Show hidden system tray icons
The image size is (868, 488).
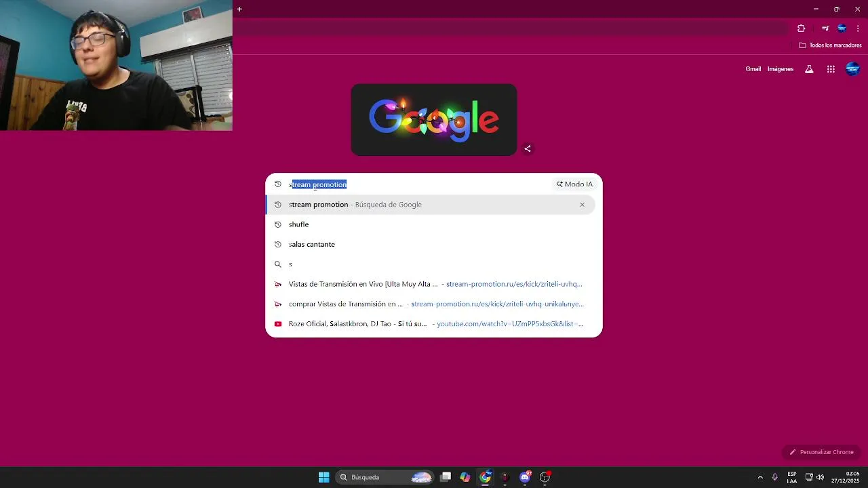(x=760, y=477)
